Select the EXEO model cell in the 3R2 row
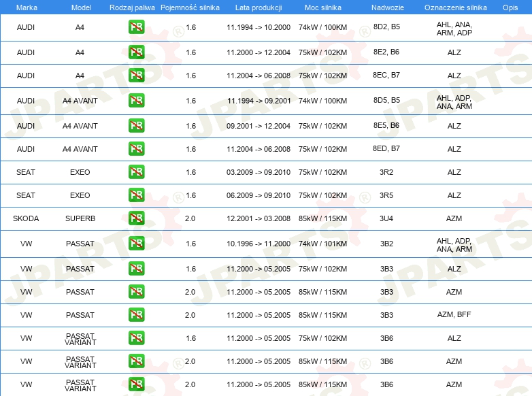The image size is (532, 396). coord(80,172)
